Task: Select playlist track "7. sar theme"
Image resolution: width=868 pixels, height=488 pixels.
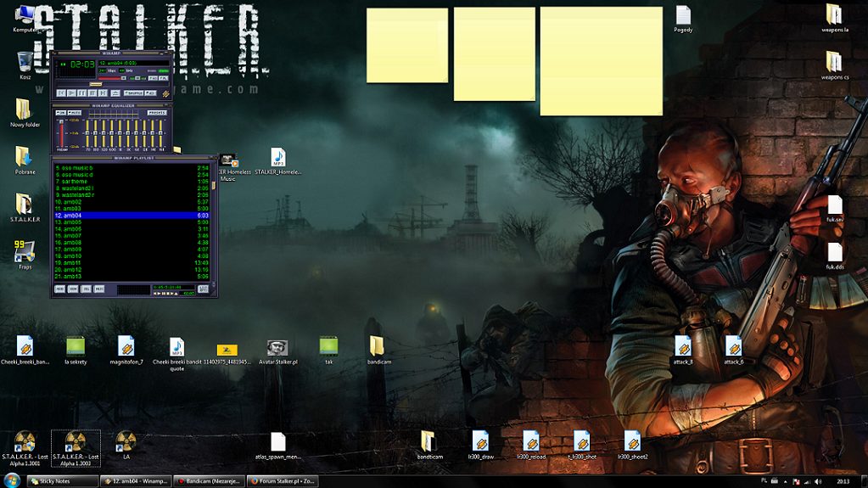Action: click(x=132, y=181)
